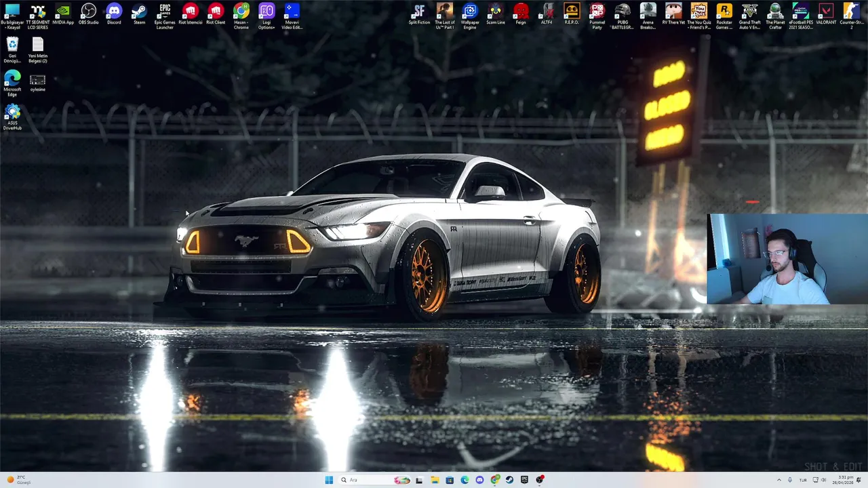868x488 pixels.
Task: Open Rockstar Games Launcher shortcut
Action: coord(724,16)
